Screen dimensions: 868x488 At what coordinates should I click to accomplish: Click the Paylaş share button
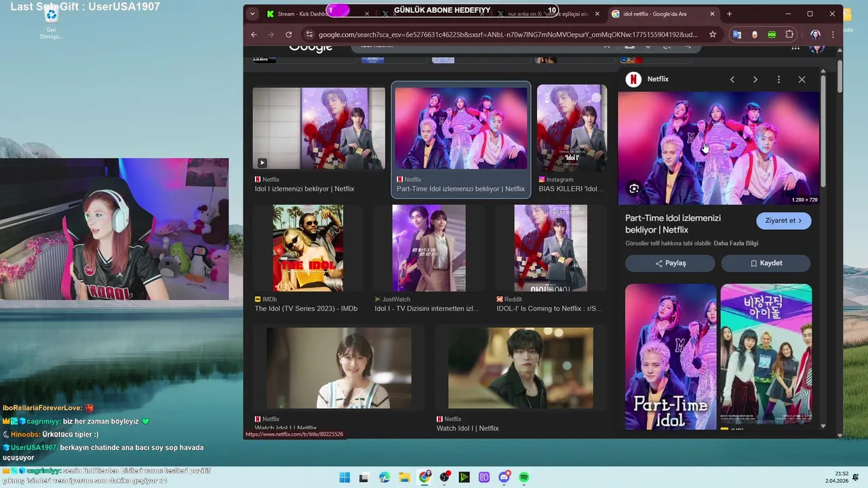(670, 263)
